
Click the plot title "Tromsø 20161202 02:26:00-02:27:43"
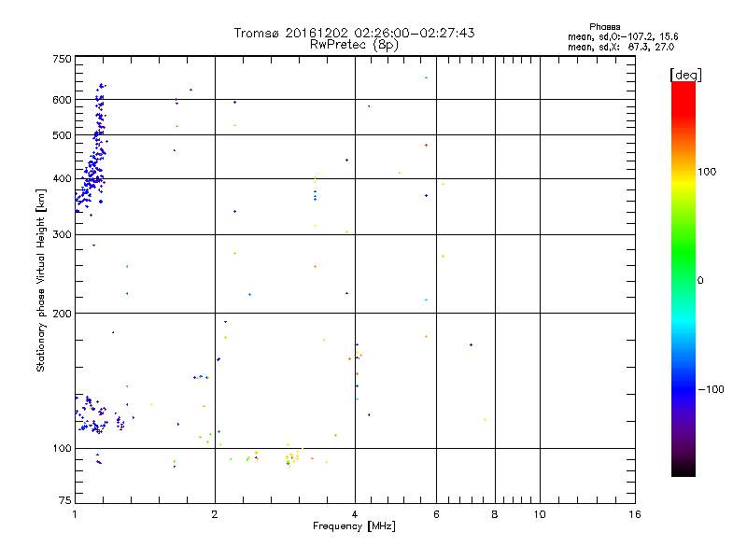(354, 33)
